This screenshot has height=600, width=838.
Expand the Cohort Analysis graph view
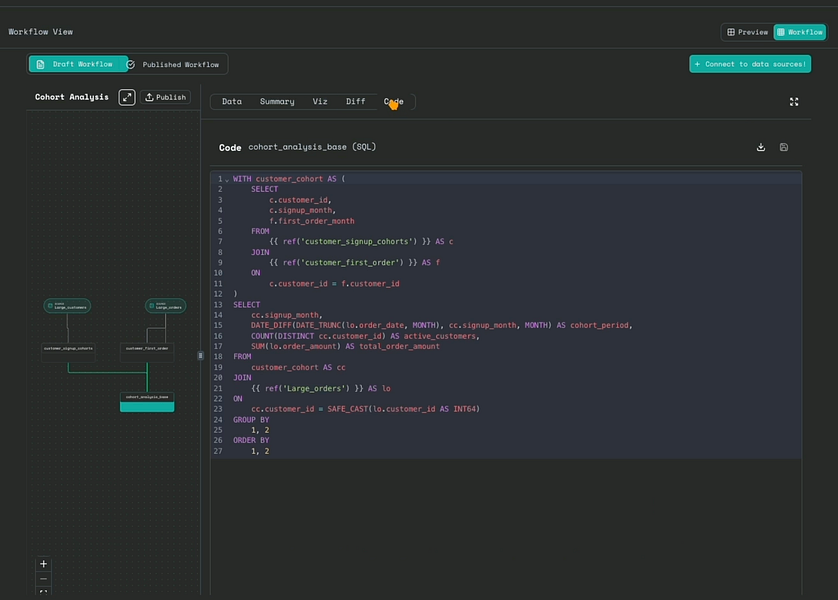point(127,97)
